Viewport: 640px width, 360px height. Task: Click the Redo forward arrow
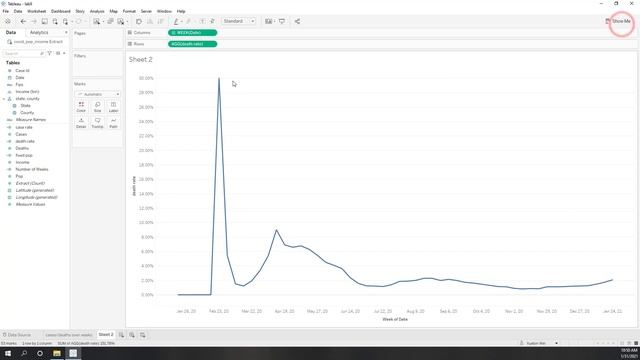(34, 21)
